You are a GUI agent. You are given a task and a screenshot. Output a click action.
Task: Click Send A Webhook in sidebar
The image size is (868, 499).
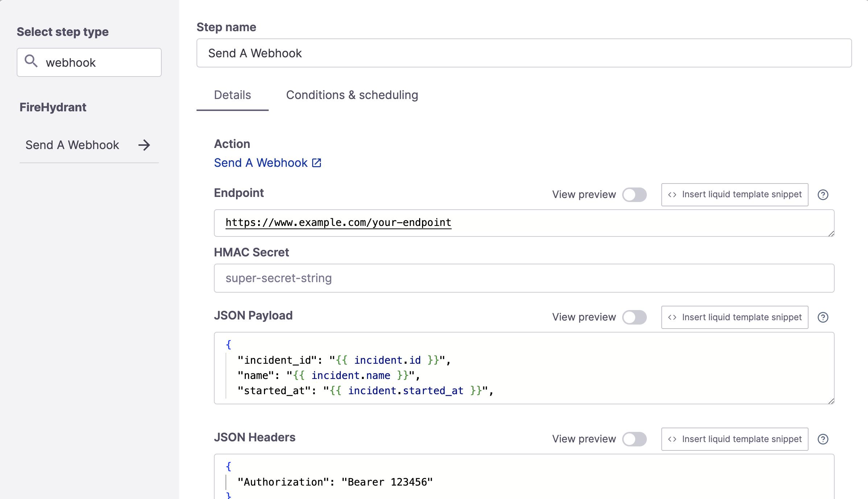[x=72, y=144]
